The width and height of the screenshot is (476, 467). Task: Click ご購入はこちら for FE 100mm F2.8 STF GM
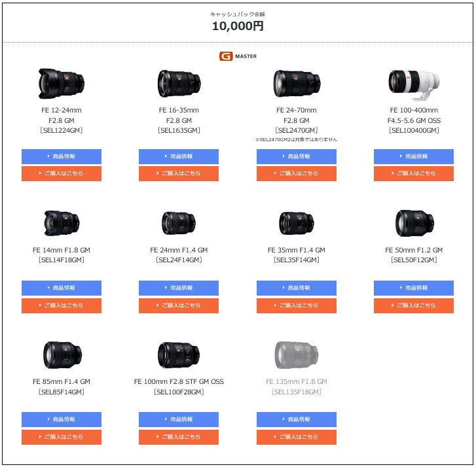point(179,437)
